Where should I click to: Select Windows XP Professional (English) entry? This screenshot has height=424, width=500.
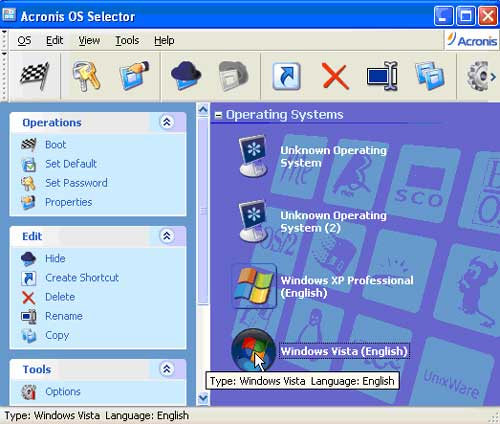tap(323, 286)
